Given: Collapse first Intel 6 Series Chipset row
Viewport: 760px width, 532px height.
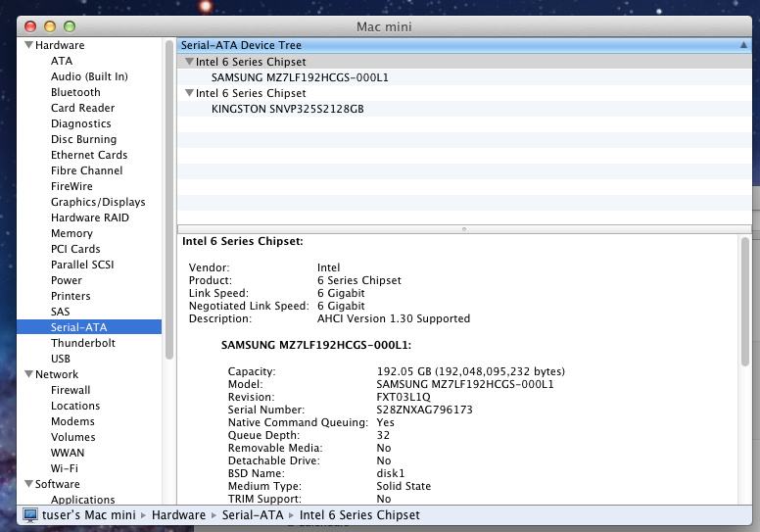Looking at the screenshot, I should tap(190, 62).
